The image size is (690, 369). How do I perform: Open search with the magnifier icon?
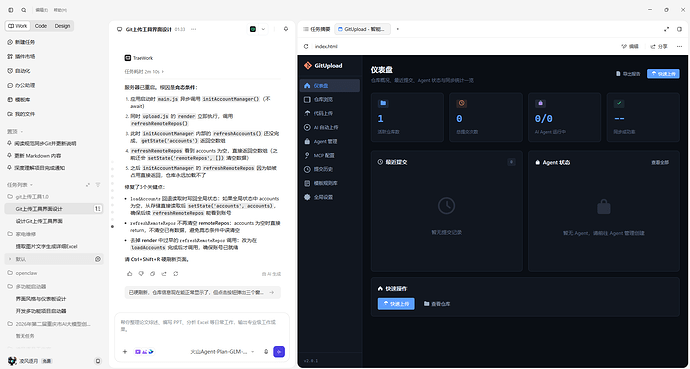(24, 10)
